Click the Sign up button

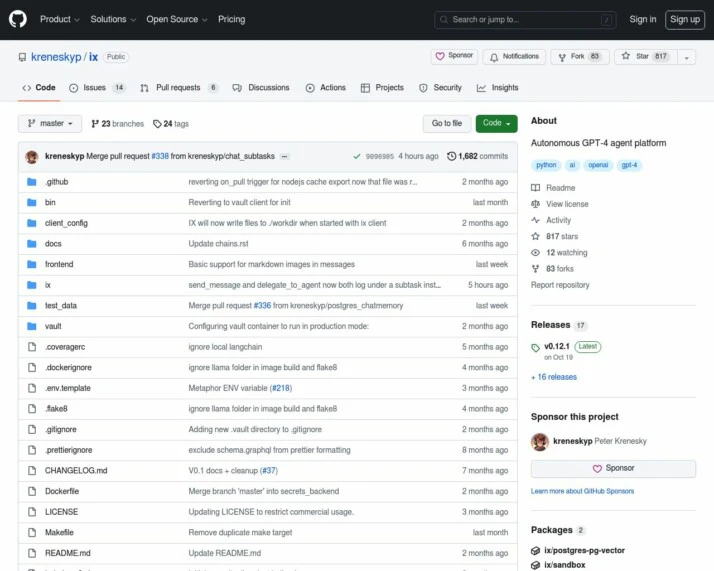[685, 20]
